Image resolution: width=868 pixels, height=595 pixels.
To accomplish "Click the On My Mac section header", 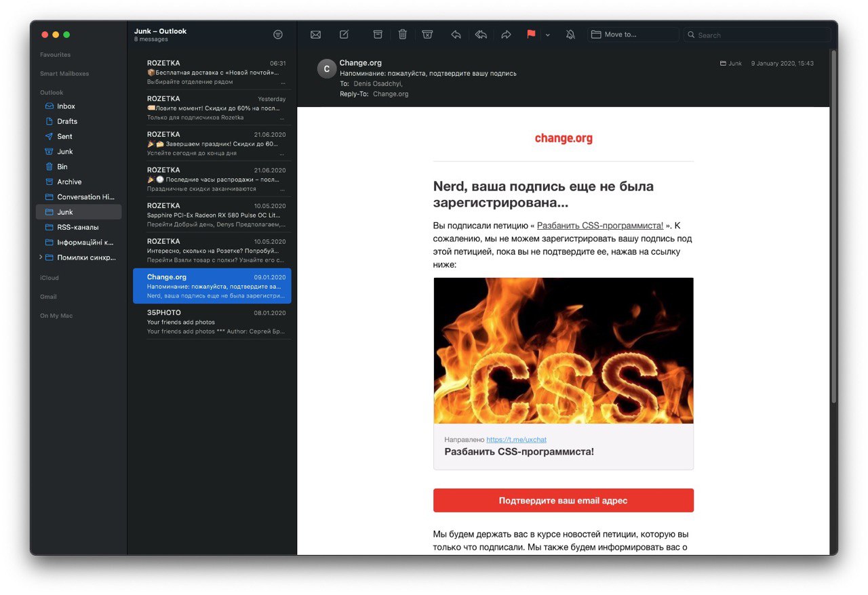I will (x=56, y=316).
